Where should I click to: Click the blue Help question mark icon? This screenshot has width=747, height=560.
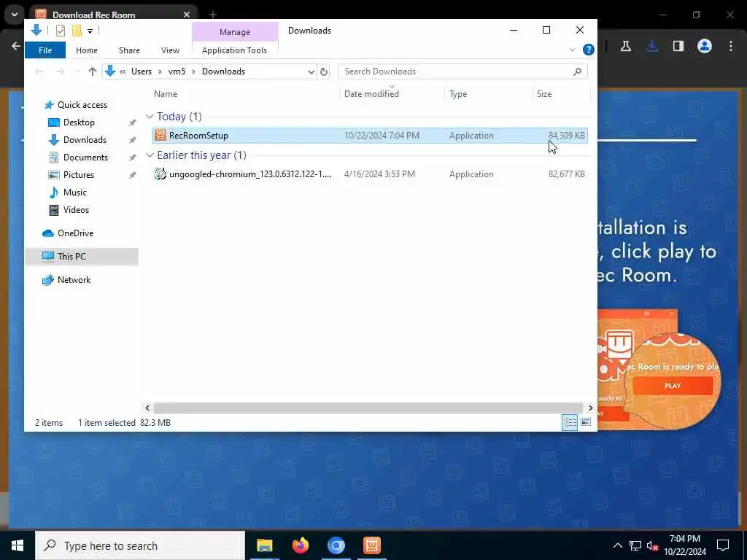(x=589, y=50)
